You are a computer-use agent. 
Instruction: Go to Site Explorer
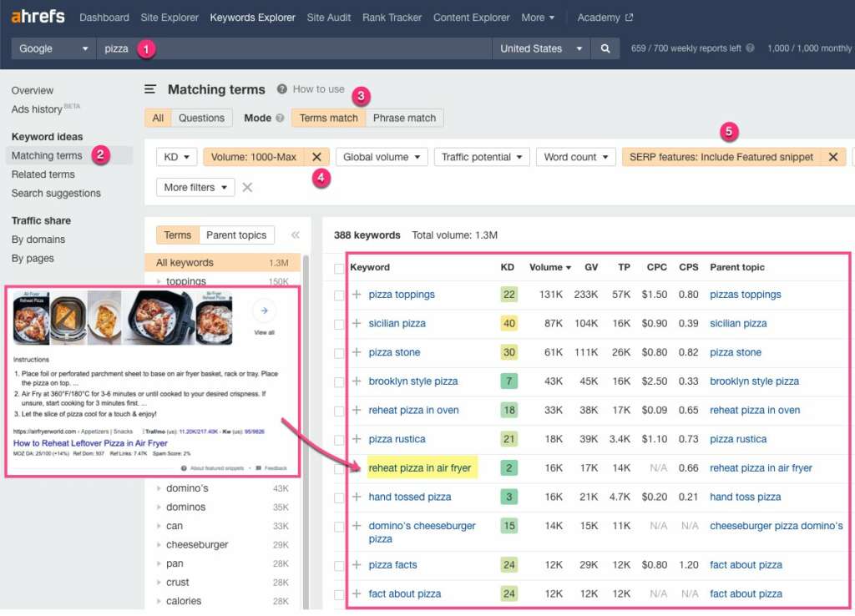[169, 18]
